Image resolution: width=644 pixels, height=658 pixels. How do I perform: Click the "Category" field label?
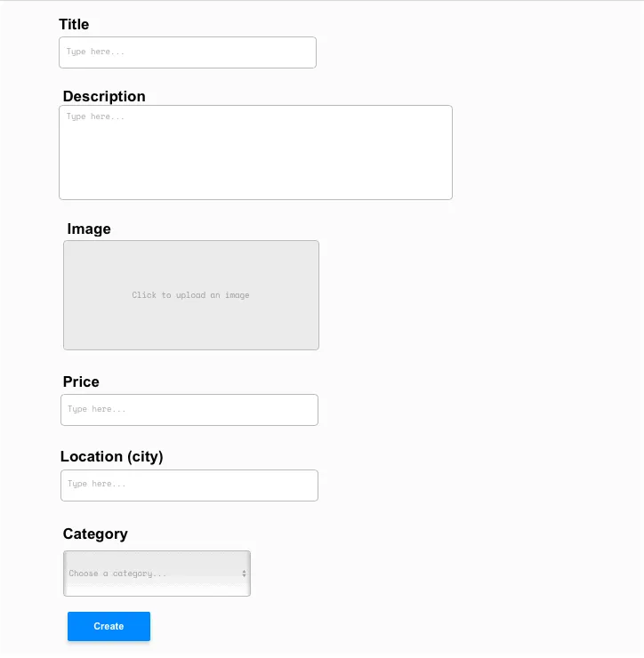click(95, 534)
